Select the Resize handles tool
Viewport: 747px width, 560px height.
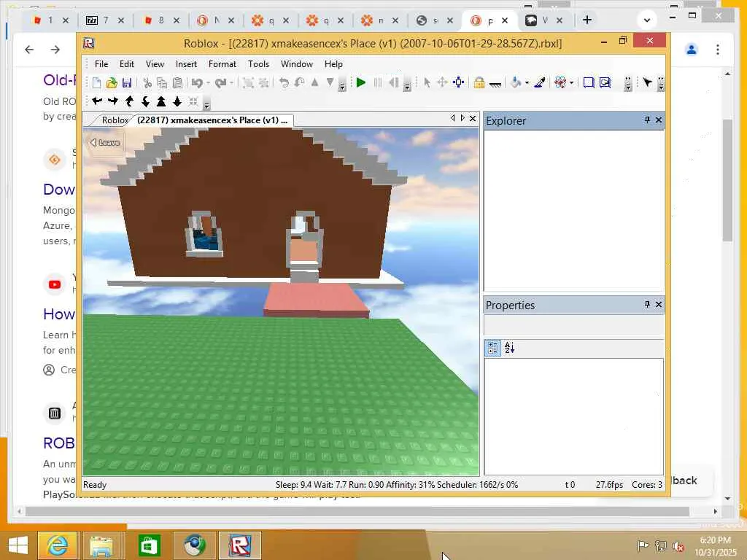tap(458, 83)
